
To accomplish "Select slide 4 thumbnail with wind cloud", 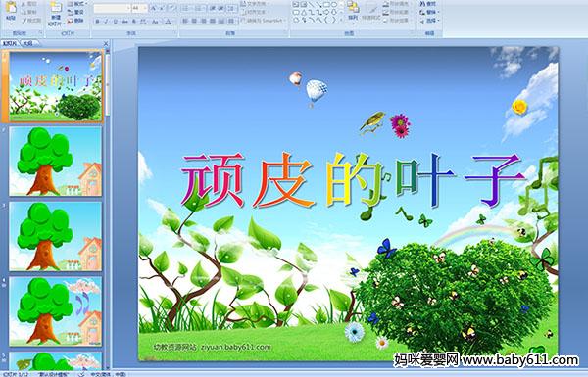I will click(56, 311).
